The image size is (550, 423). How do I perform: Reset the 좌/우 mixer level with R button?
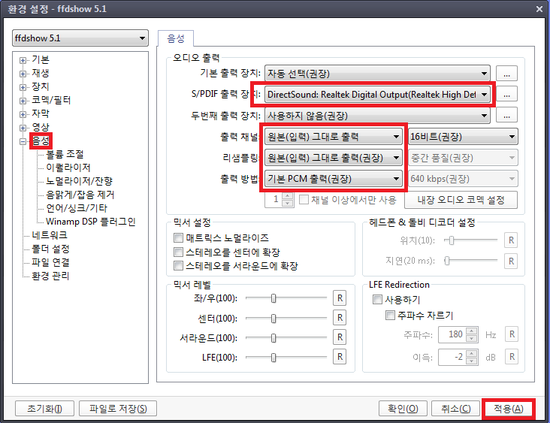click(x=340, y=298)
